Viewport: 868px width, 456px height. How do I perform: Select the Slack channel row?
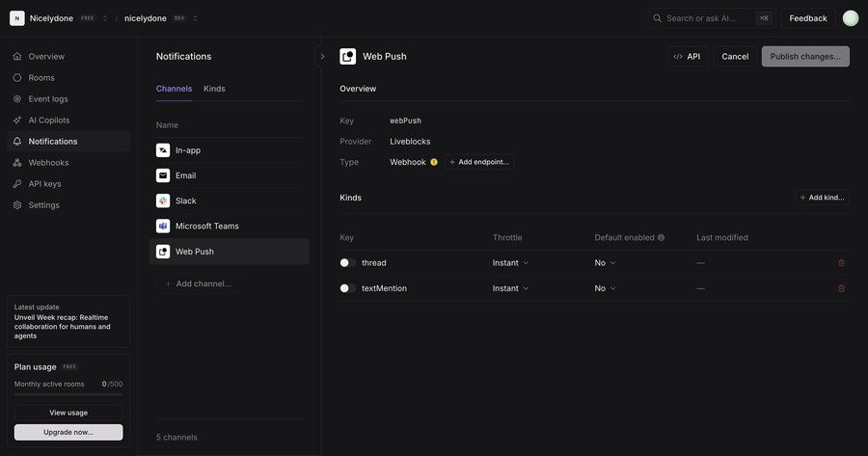(230, 201)
